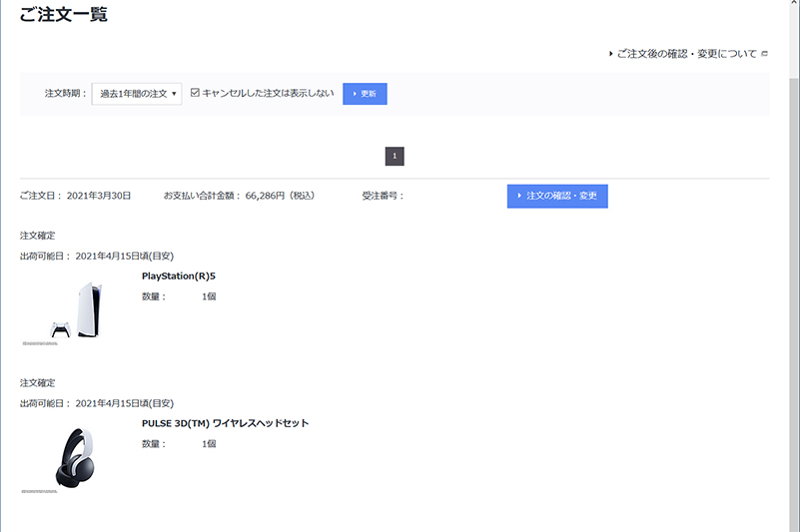This screenshot has height=532, width=800.
Task: Click 注文確定 status above PlayStation 5
Action: [x=37, y=236]
